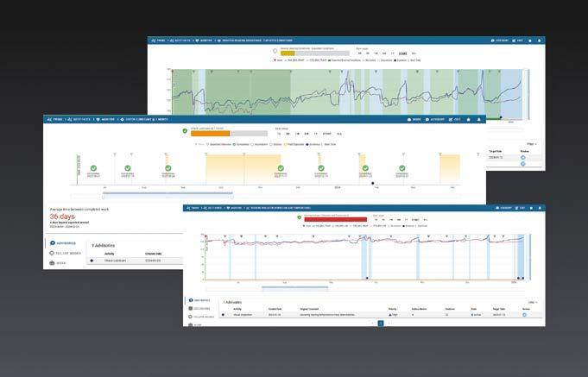Viewport: 588px width, 377px height.
Task: Go to page 1 in advisories pagination
Action: (381, 323)
